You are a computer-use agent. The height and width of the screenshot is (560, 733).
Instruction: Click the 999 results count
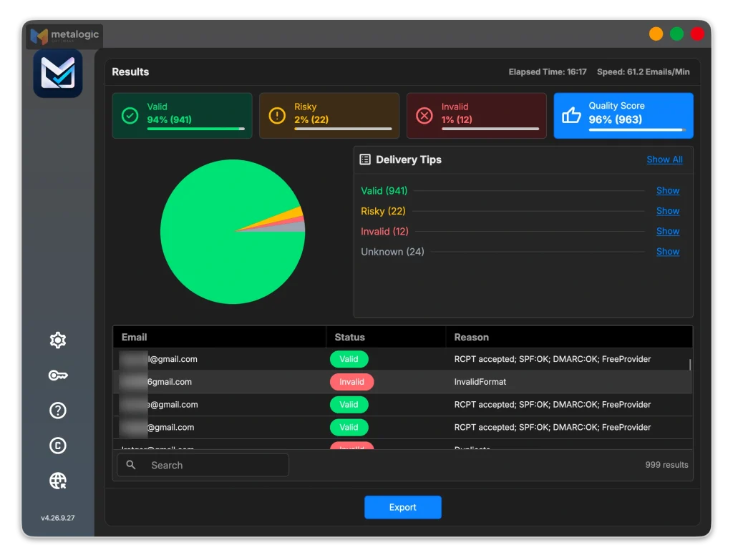pos(666,465)
